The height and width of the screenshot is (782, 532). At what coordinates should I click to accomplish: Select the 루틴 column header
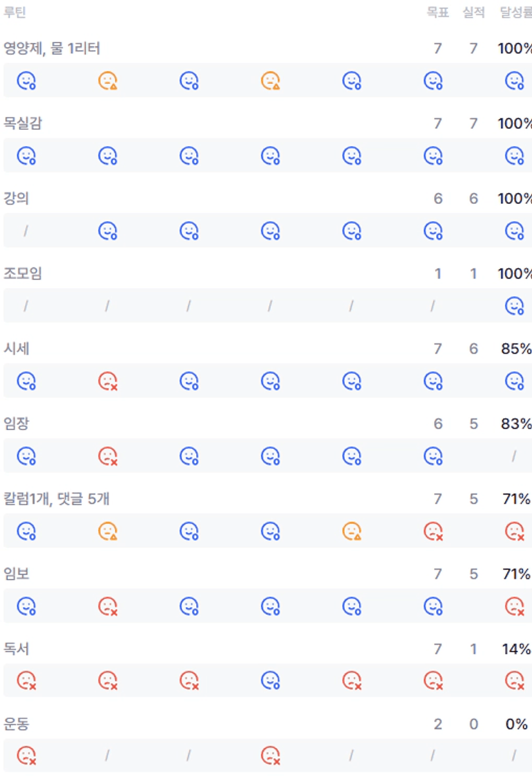coord(15,12)
